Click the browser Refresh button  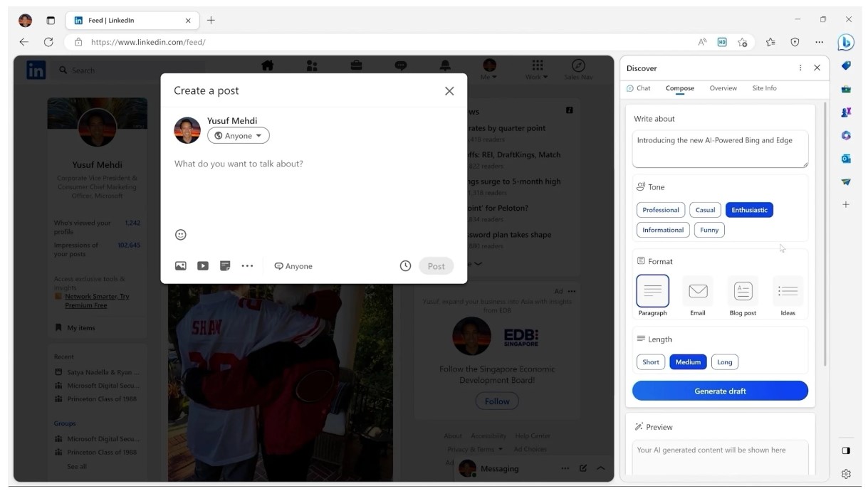[x=48, y=42]
